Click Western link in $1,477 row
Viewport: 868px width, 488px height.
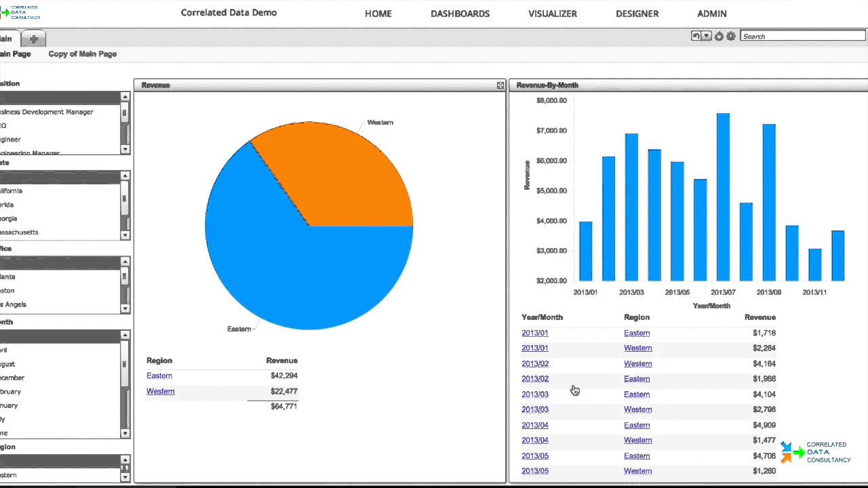638,440
